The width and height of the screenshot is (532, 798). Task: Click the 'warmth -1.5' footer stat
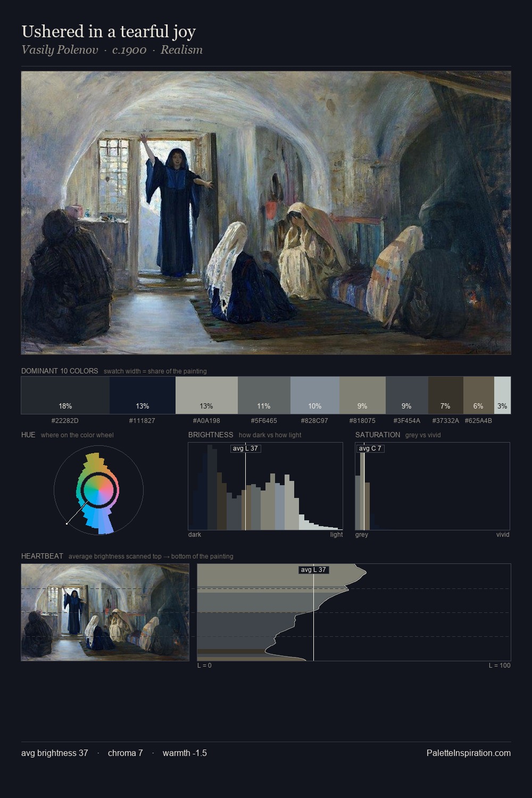(x=185, y=753)
